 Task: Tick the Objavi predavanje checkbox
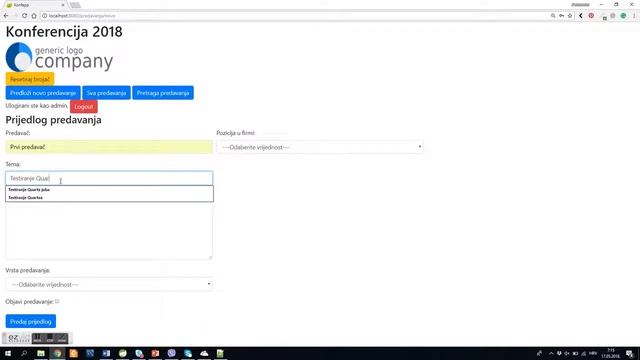tap(57, 301)
